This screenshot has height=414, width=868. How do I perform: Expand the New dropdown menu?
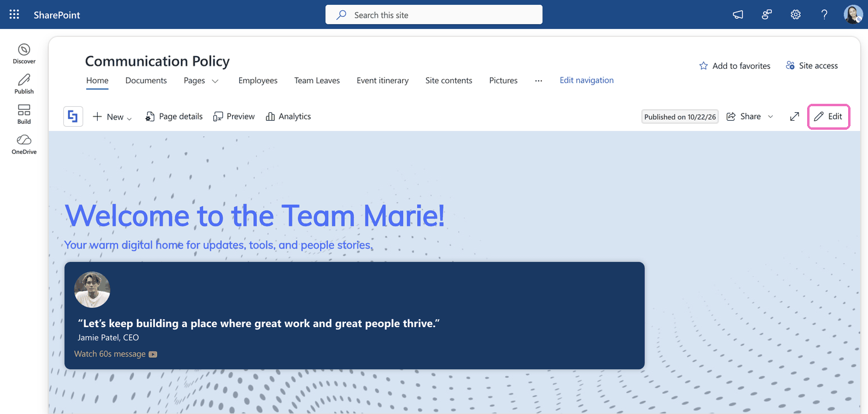(112, 116)
